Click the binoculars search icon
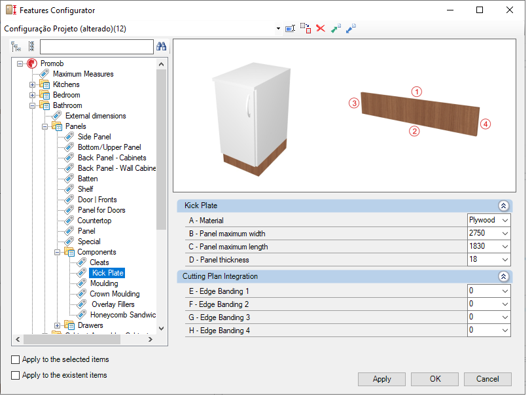 tap(161, 46)
